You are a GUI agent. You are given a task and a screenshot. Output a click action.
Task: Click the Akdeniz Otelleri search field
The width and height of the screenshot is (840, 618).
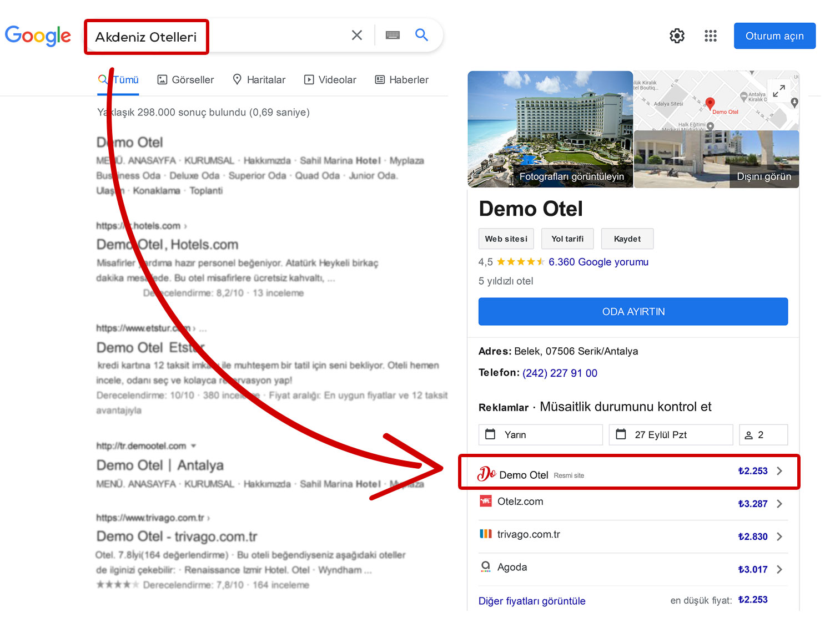(x=146, y=37)
